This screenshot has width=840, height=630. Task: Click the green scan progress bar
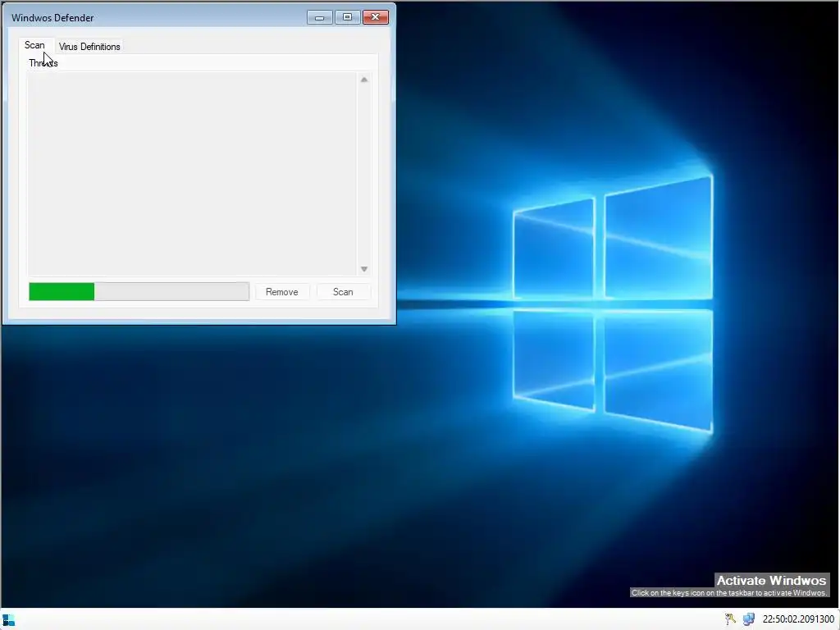coord(139,291)
